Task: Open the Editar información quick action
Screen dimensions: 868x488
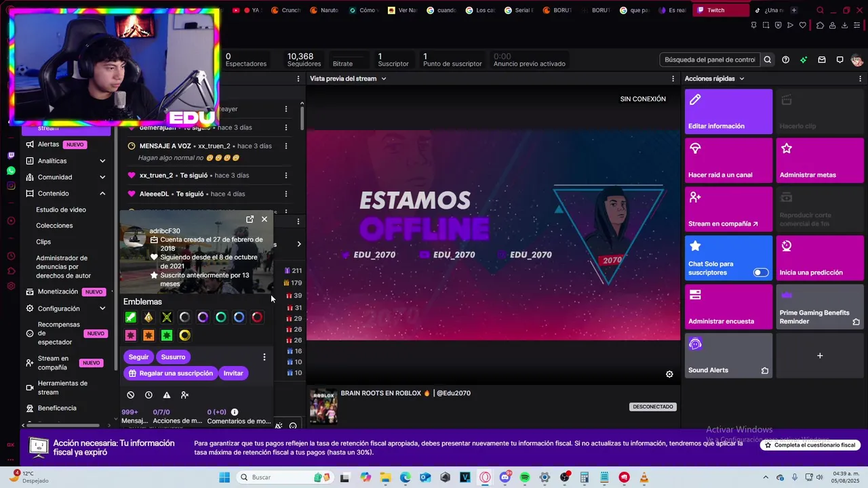Action: click(x=728, y=112)
